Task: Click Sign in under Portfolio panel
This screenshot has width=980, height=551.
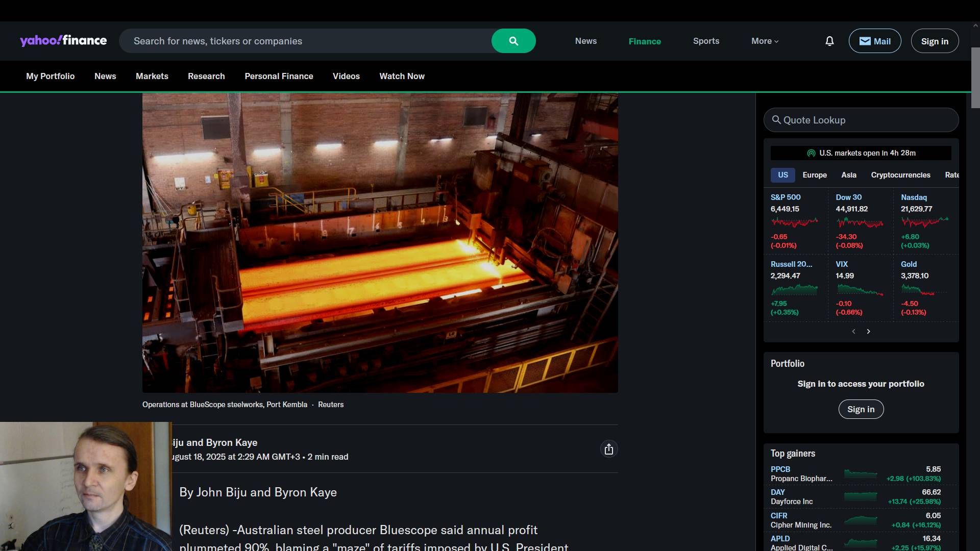Action: 861,409
